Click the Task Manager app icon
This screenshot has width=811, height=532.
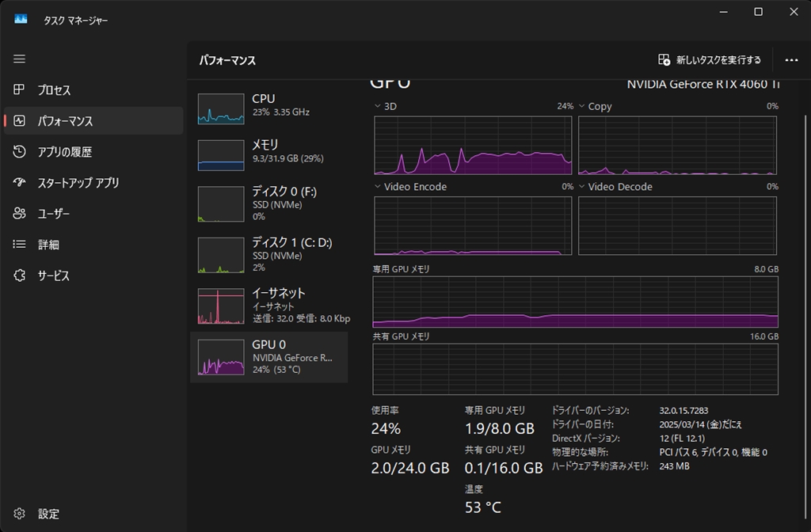[x=21, y=19]
